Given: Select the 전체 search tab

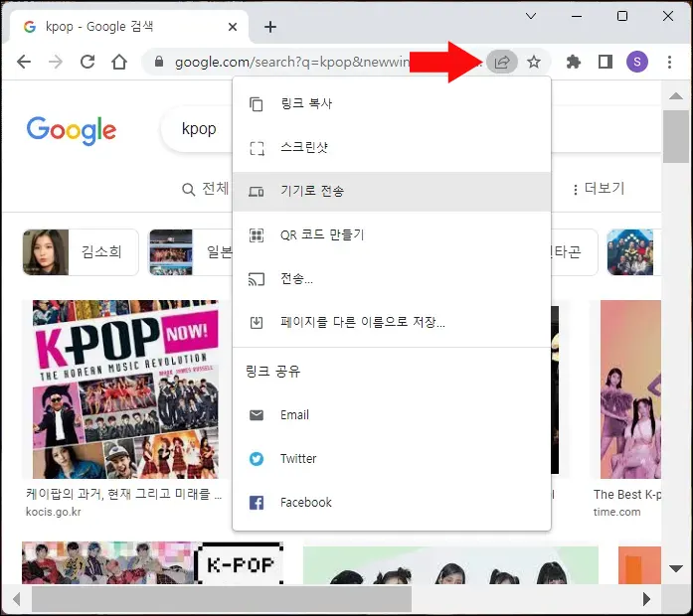Looking at the screenshot, I should pyautogui.click(x=206, y=189).
